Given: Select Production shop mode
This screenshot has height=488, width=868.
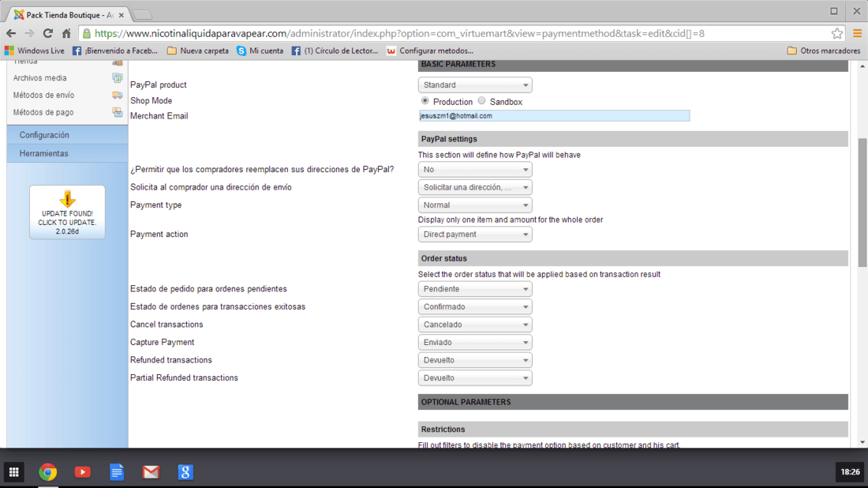Looking at the screenshot, I should click(x=425, y=101).
